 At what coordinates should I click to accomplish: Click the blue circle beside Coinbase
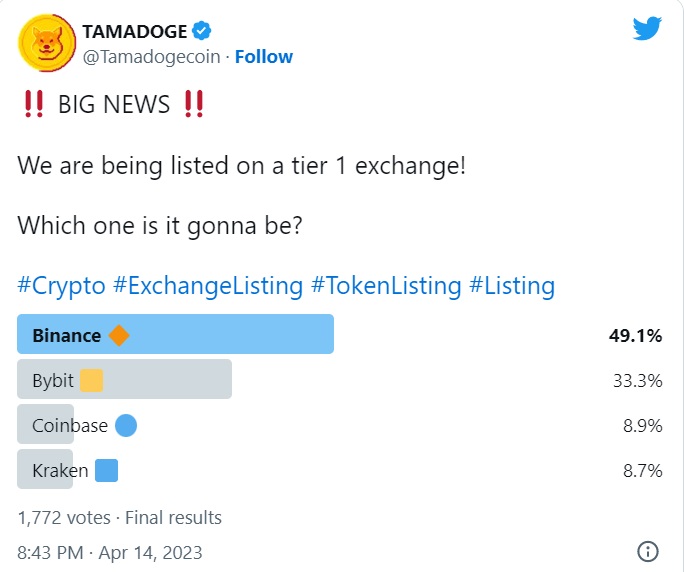point(126,425)
